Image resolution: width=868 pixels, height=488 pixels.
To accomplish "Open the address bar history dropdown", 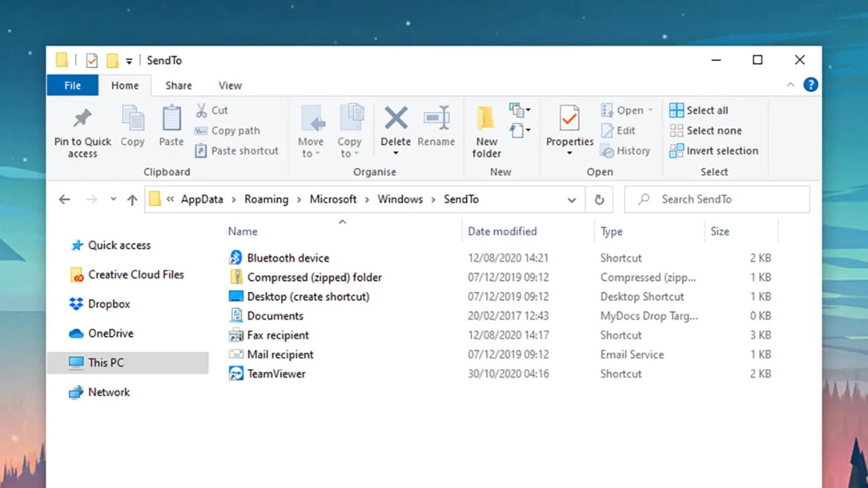I will (x=571, y=199).
